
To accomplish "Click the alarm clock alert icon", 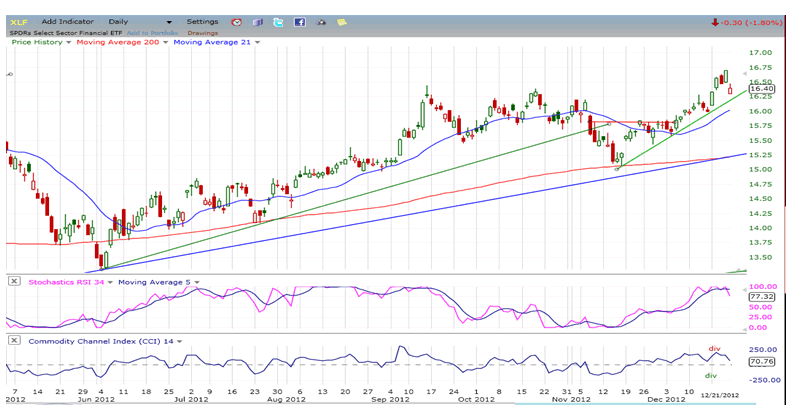I will pyautogui.click(x=236, y=21).
